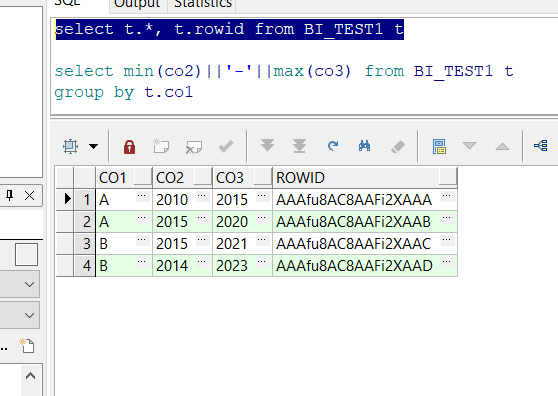Click the CO3 column header
Viewport: 558px width, 396px height.
click(242, 178)
